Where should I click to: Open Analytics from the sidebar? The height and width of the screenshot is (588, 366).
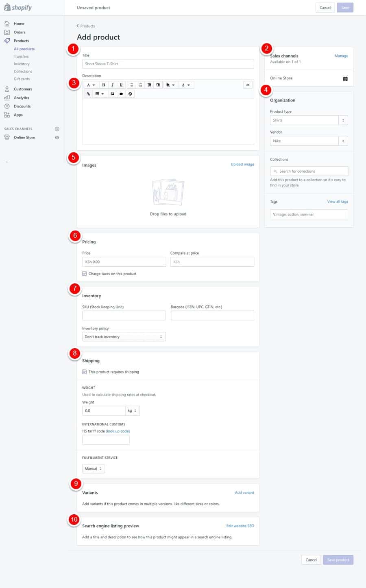tap(22, 97)
